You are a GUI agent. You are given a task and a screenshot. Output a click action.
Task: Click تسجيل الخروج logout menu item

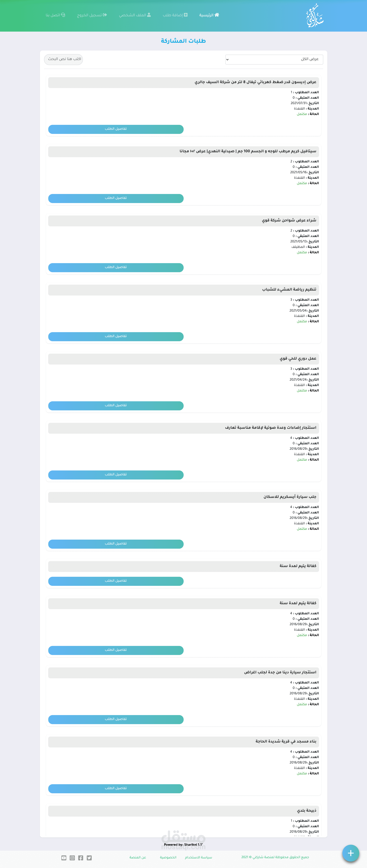pyautogui.click(x=92, y=15)
